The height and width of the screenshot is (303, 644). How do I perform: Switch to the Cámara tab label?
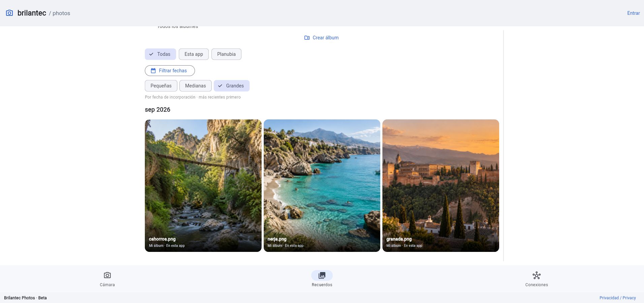pyautogui.click(x=107, y=285)
